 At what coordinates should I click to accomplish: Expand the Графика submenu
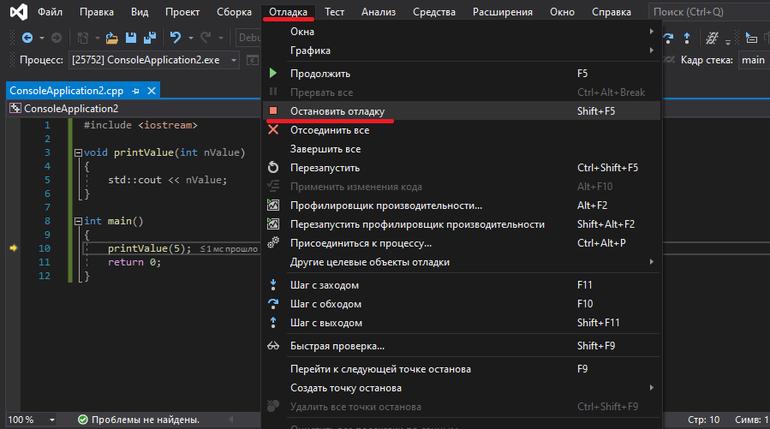(x=462, y=50)
